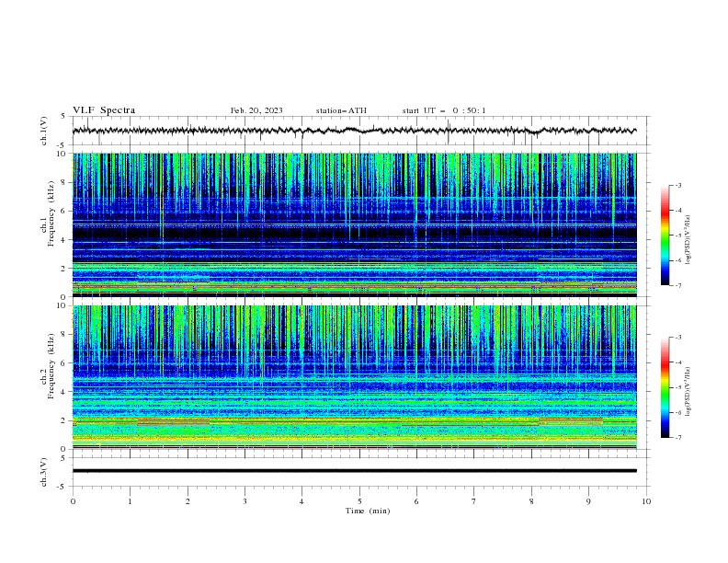The width and height of the screenshot is (728, 563).
Task: Click the "1" time axis tick label
Action: point(130,501)
